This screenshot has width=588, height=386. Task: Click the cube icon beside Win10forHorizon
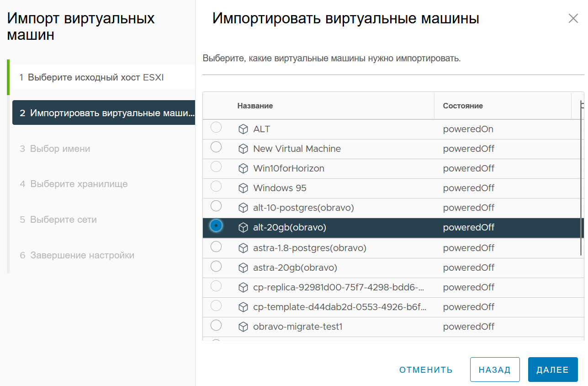(x=243, y=169)
